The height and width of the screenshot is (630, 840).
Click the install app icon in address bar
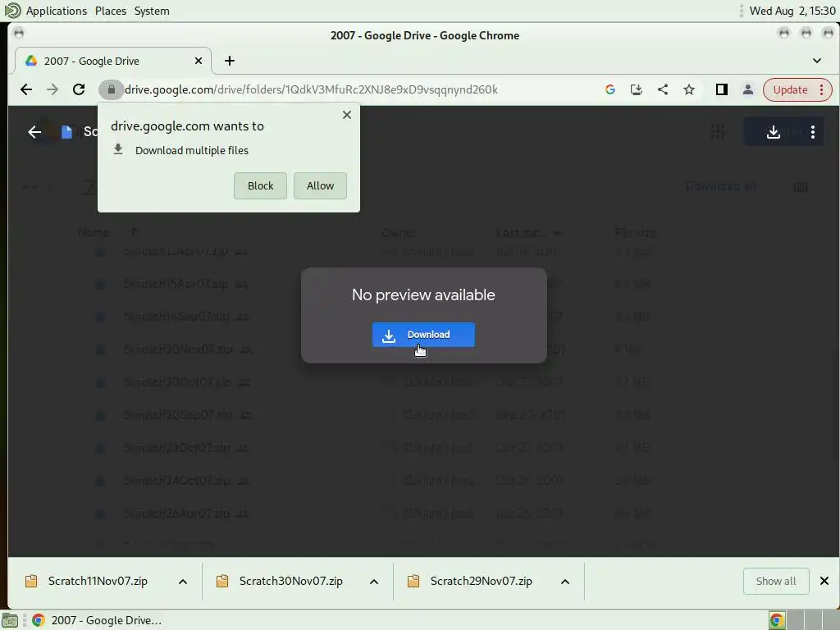coord(636,89)
